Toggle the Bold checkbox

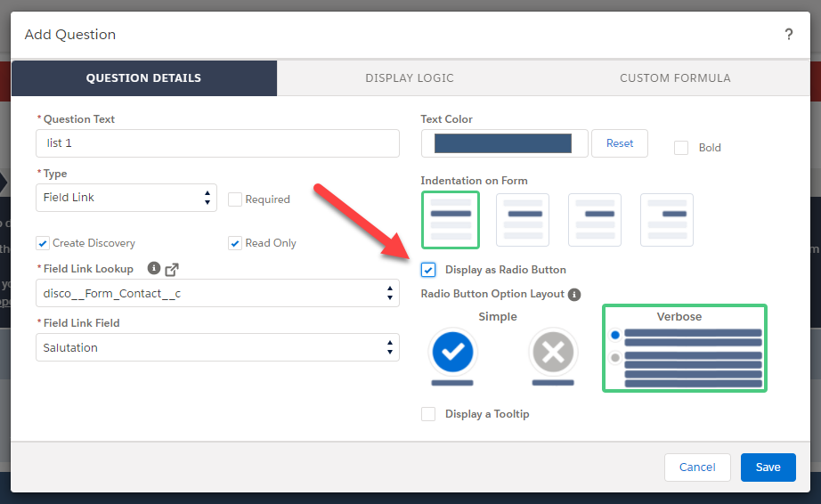[681, 148]
